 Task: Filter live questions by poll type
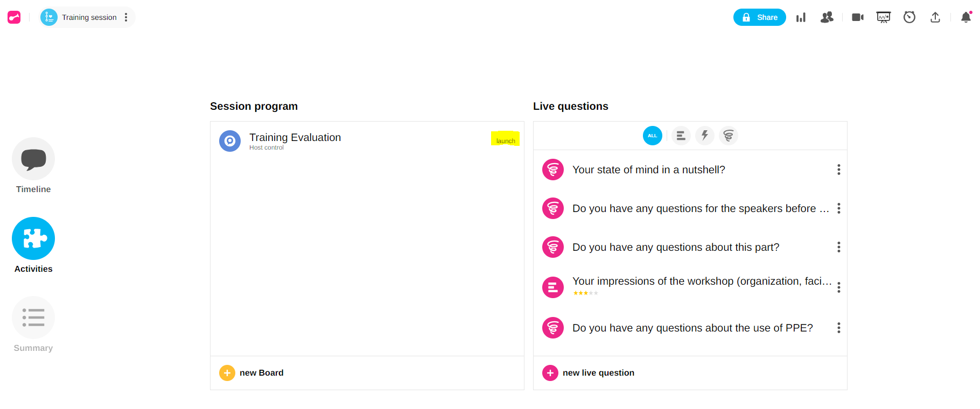click(681, 136)
